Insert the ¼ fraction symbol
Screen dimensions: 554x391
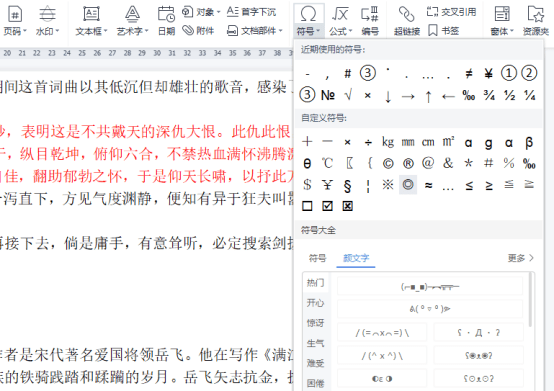point(529,95)
